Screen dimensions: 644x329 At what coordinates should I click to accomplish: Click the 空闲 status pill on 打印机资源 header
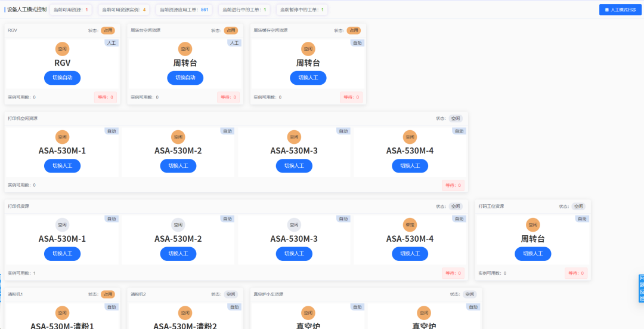coord(456,207)
